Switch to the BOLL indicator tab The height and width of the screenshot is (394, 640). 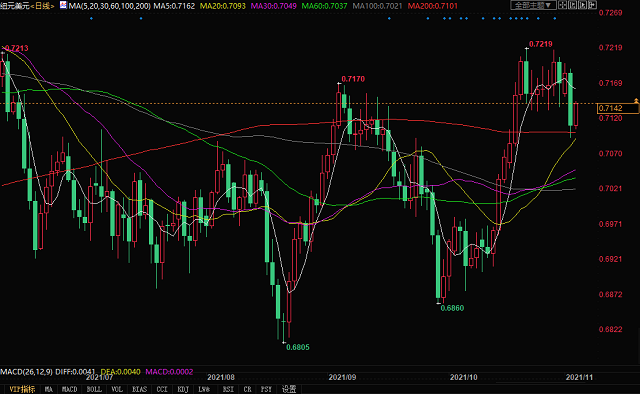[x=94, y=389]
